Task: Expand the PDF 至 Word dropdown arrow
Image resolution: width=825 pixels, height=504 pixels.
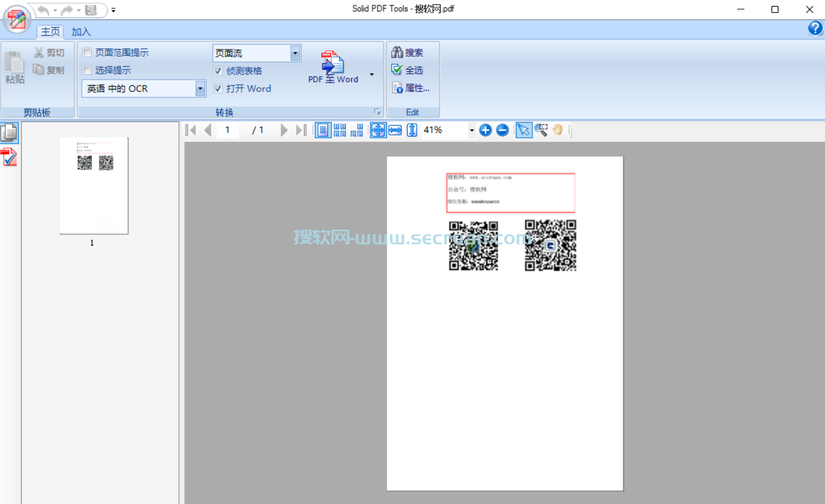Action: pyautogui.click(x=372, y=74)
